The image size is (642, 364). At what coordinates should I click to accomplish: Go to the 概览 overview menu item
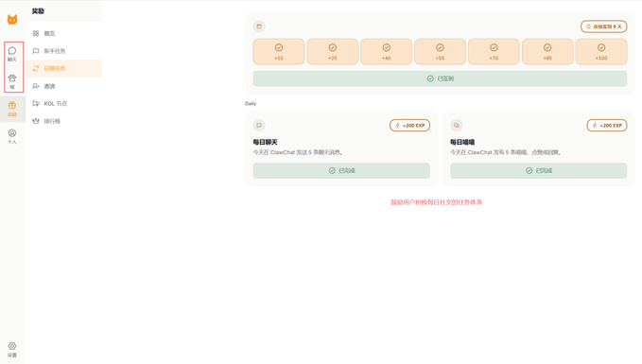point(64,33)
